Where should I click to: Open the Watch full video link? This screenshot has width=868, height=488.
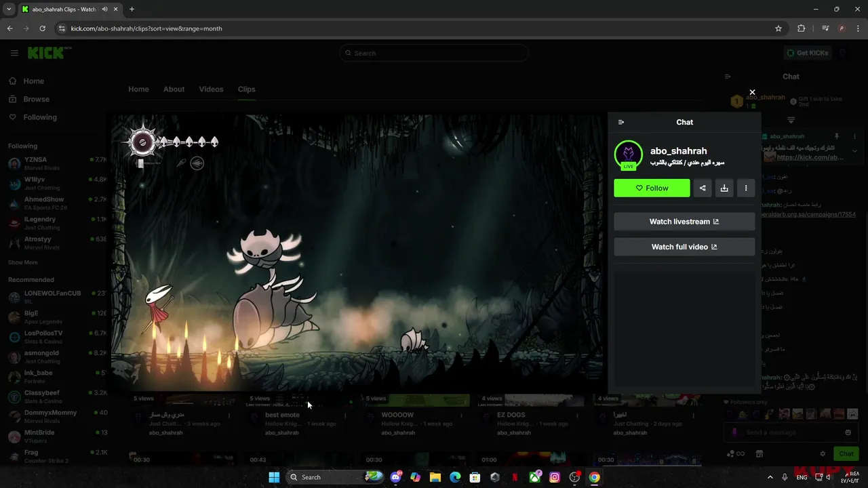coord(684,247)
